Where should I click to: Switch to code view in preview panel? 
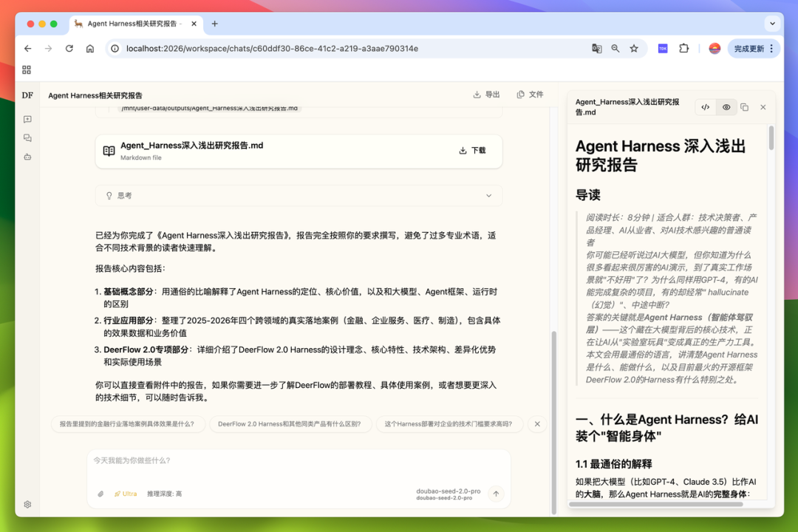pos(706,107)
